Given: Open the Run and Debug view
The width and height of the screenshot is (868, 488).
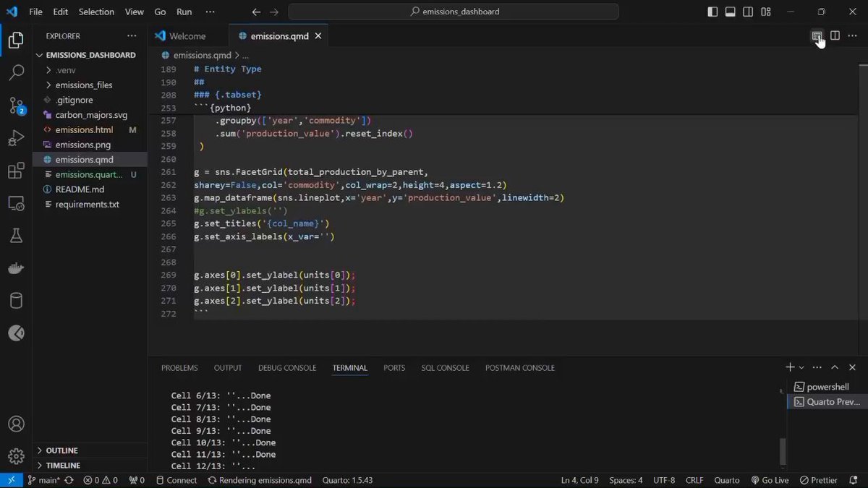Looking at the screenshot, I should (x=16, y=138).
